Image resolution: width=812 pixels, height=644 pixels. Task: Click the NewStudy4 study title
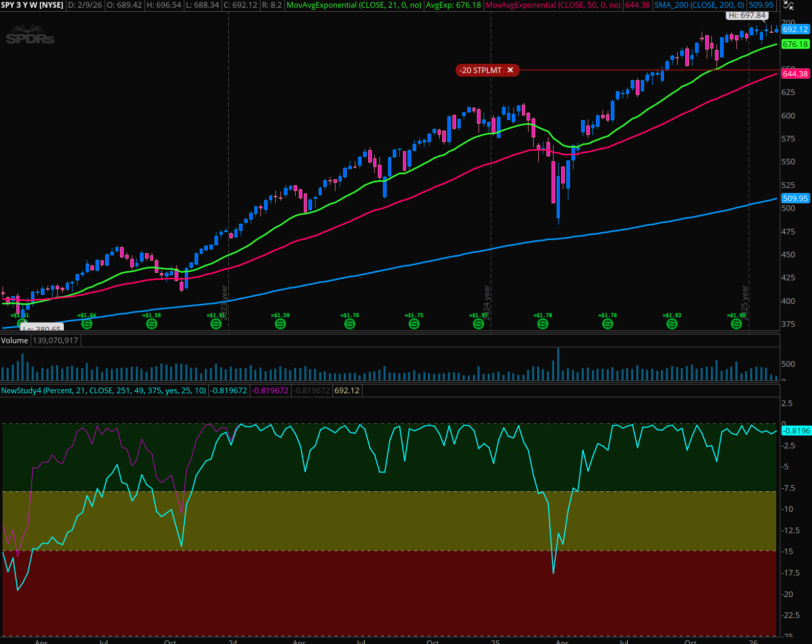pos(104,391)
